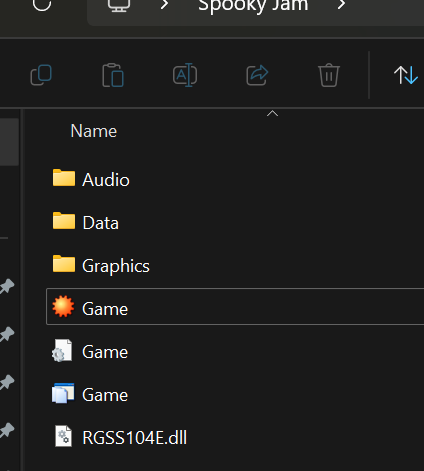This screenshot has width=424, height=471.
Task: Click the Share arrow icon
Action: coord(257,75)
